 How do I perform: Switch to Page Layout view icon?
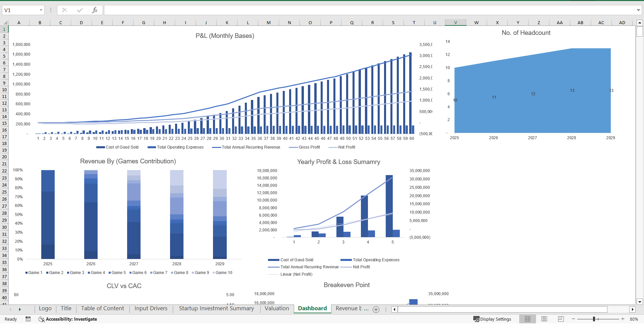[x=544, y=319]
